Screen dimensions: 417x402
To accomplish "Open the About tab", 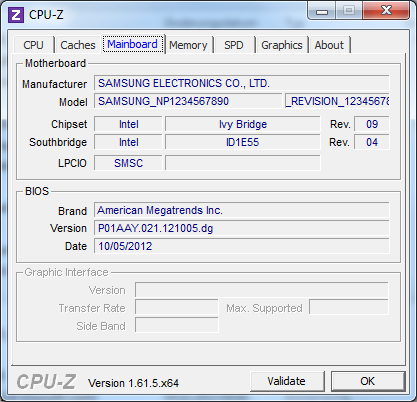I will (329, 45).
